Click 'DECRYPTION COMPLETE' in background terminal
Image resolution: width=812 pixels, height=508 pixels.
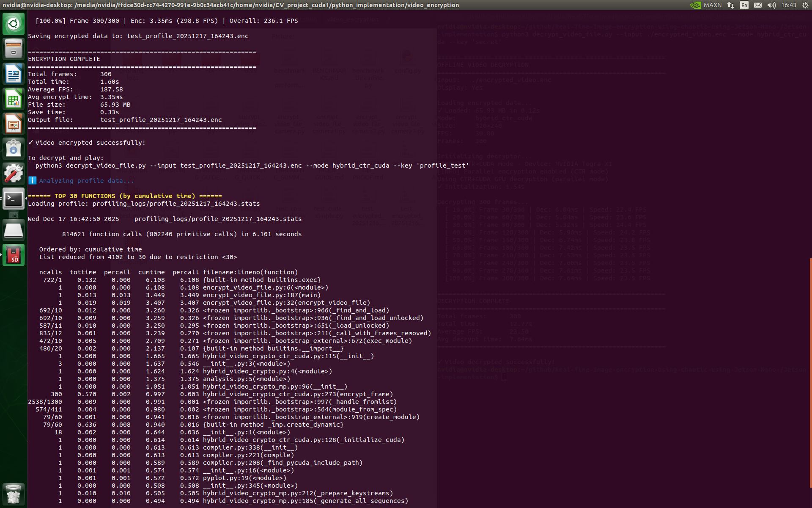[x=473, y=301]
